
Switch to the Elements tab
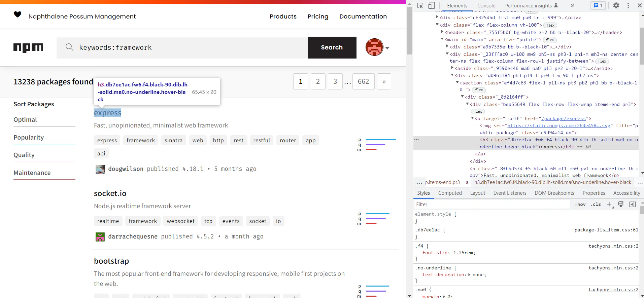[x=457, y=6]
